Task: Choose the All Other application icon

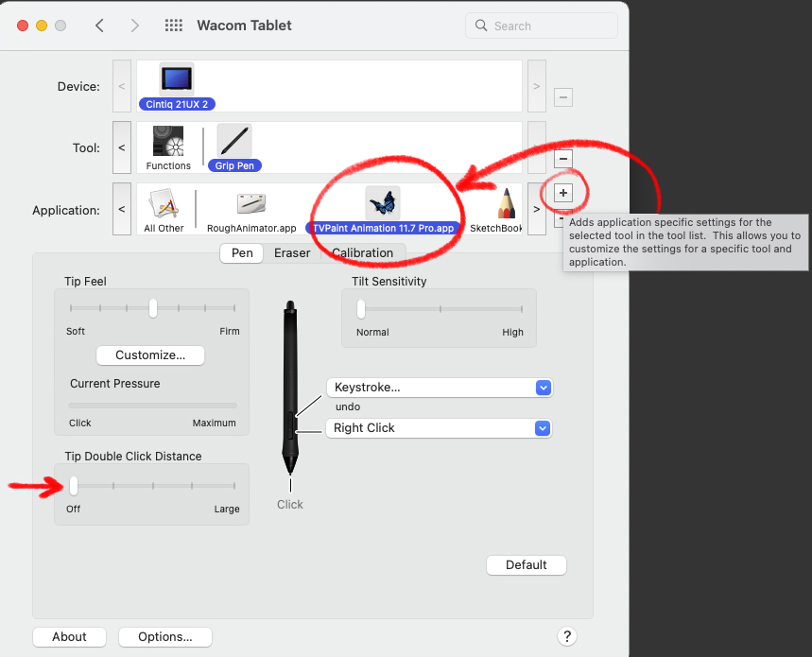Action: [x=164, y=203]
